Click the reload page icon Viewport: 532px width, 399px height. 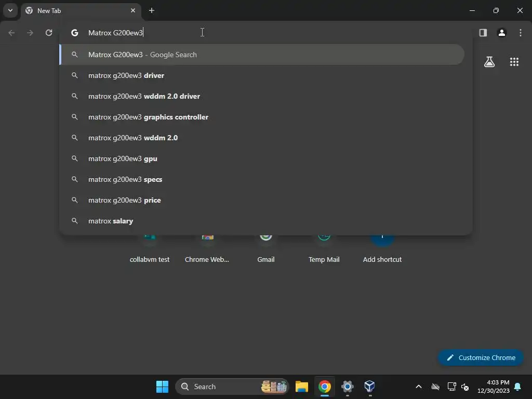[x=49, y=33]
